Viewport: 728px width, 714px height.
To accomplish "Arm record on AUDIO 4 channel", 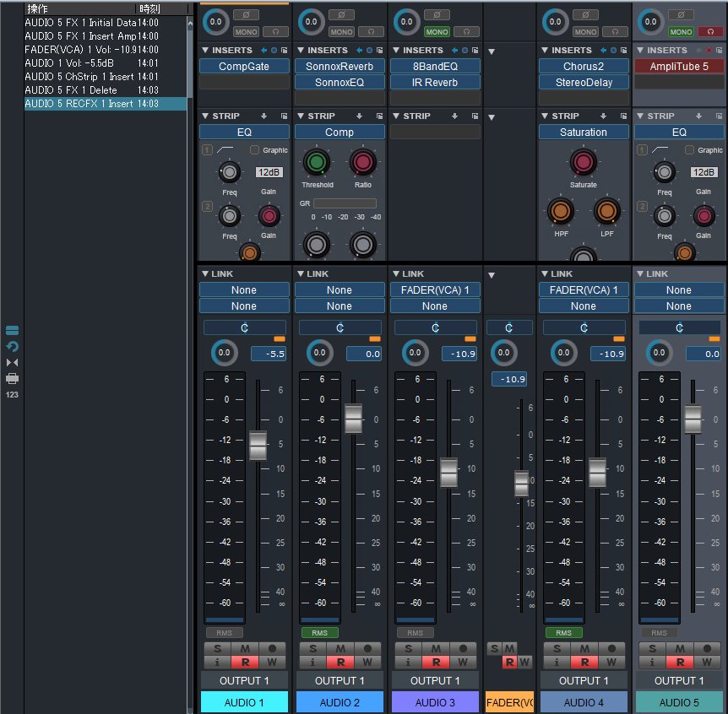I will coord(610,648).
